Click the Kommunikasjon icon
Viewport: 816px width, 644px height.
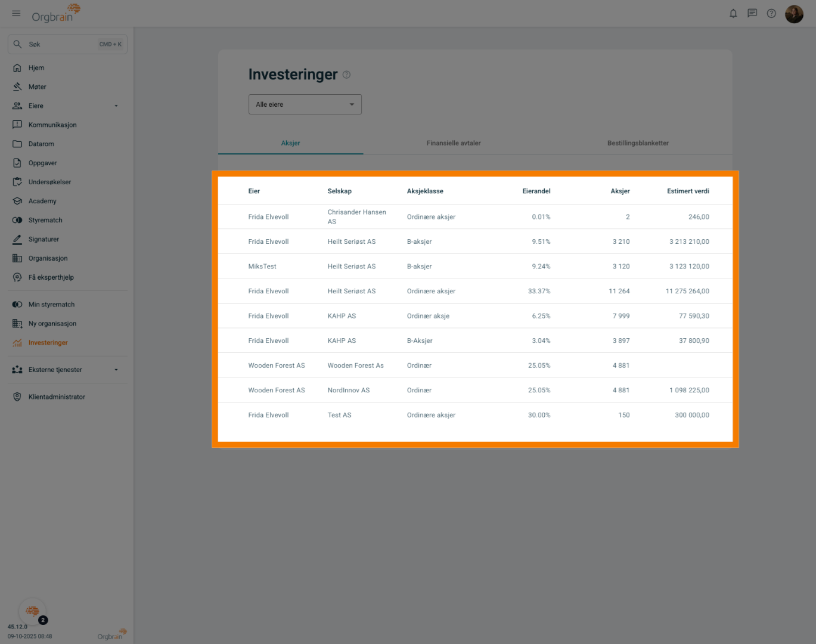click(17, 125)
